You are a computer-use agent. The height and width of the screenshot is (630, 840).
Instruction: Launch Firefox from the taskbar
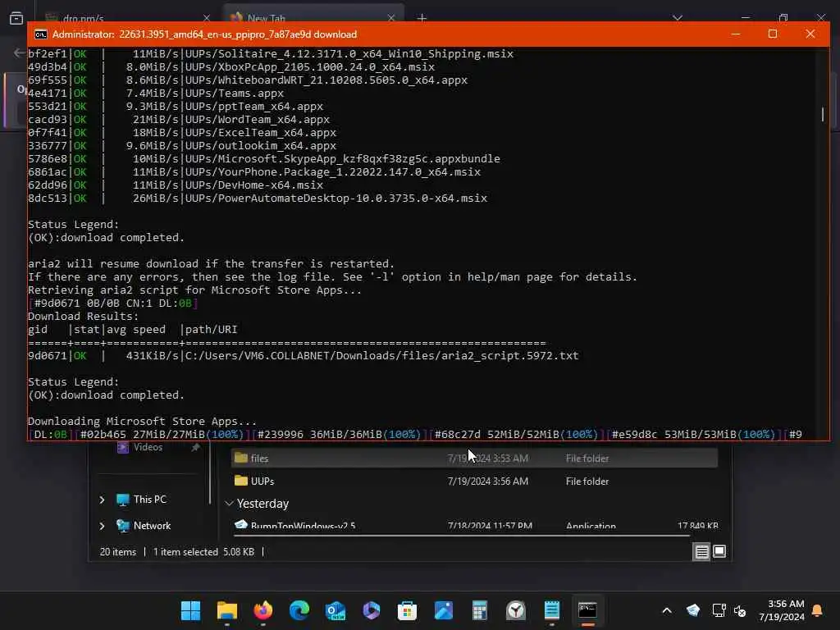pyautogui.click(x=263, y=610)
